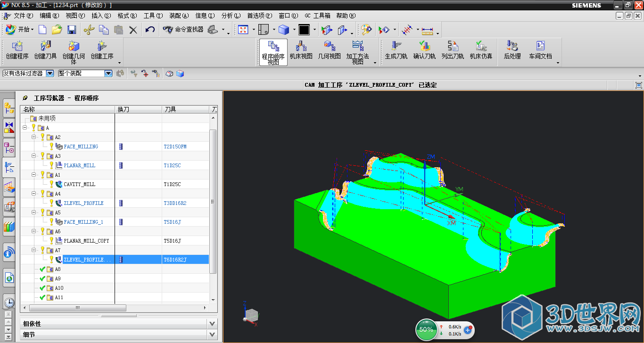Click 生成刀轨 generate tool path

tap(396, 51)
